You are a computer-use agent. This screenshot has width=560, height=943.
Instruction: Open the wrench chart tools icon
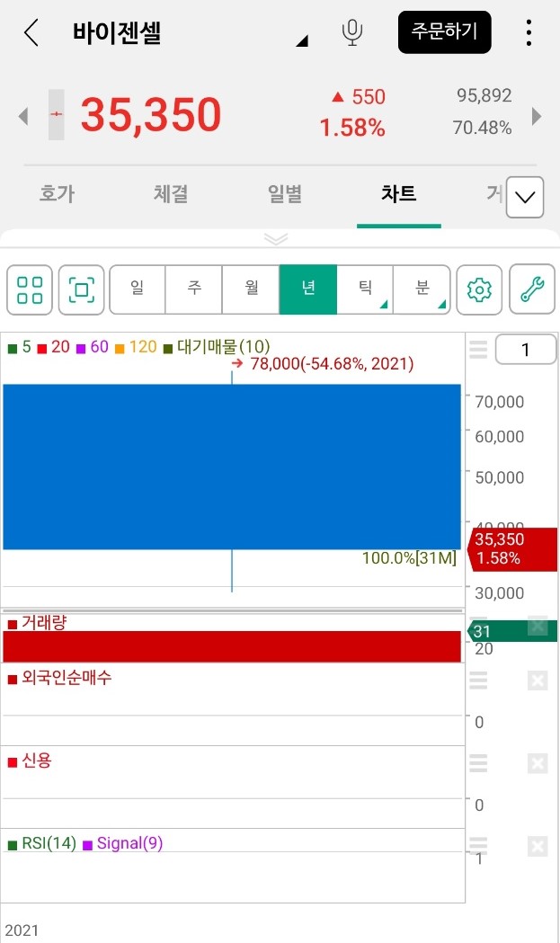tap(532, 289)
